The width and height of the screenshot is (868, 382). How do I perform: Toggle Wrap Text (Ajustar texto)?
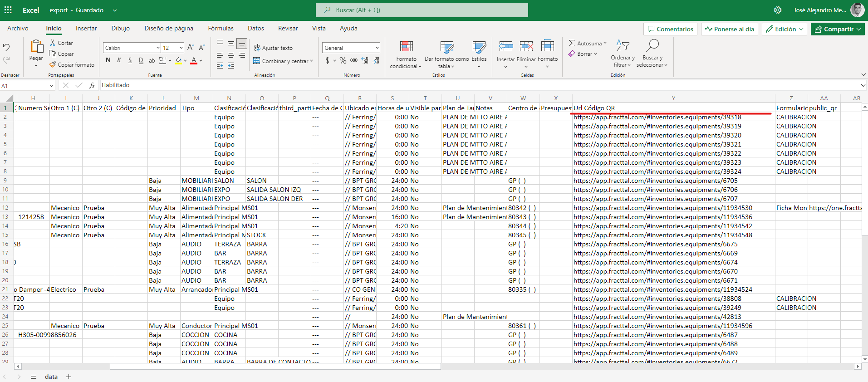[x=273, y=48]
